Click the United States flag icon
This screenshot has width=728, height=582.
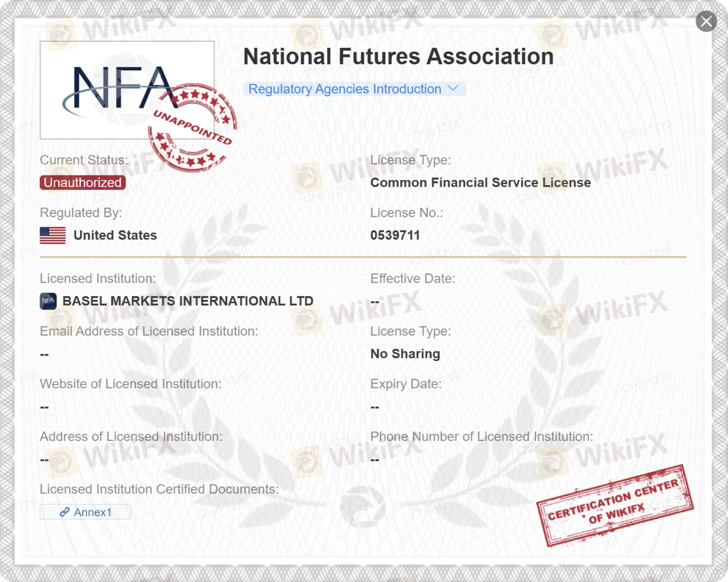pyautogui.click(x=53, y=235)
